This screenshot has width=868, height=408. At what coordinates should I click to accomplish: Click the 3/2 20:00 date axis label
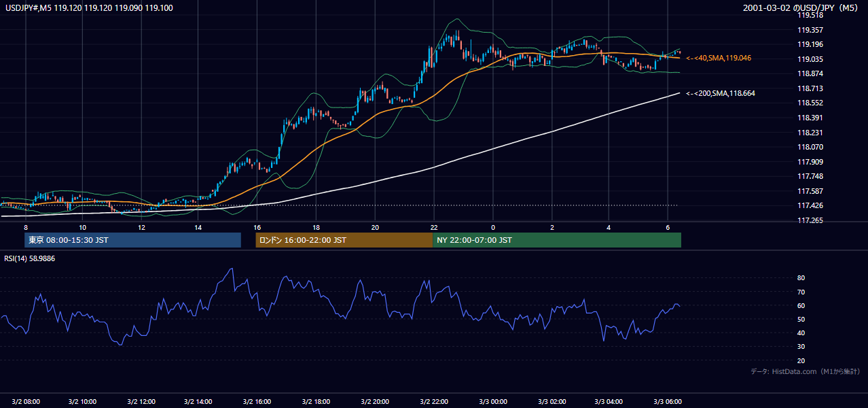click(375, 401)
